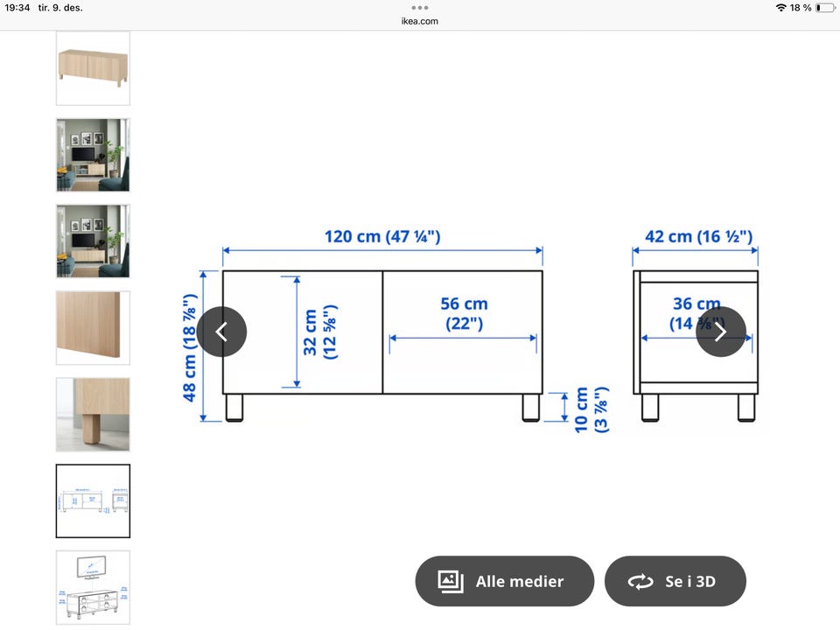This screenshot has width=840, height=630.
Task: Show the wood surface close-up thumbnail
Action: point(94,328)
